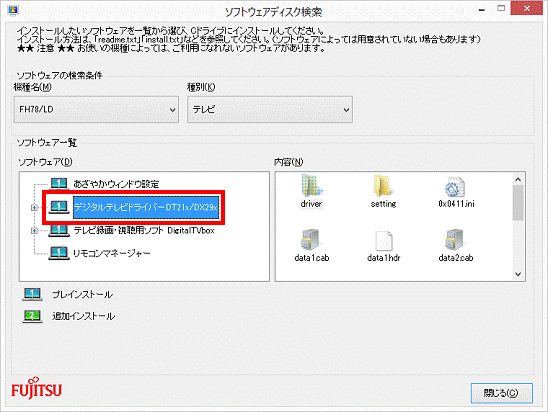Select リモコンマネージャー in software list
This screenshot has height=412, width=548.
[111, 253]
